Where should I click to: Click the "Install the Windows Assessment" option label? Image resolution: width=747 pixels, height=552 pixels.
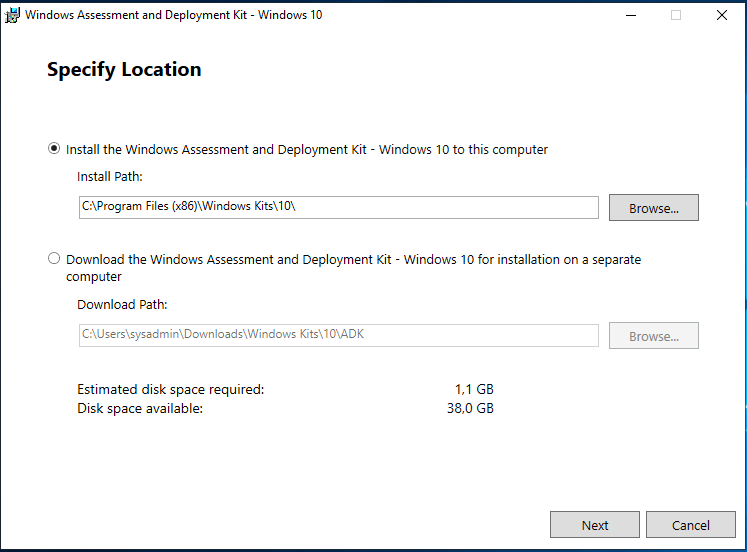tap(306, 150)
